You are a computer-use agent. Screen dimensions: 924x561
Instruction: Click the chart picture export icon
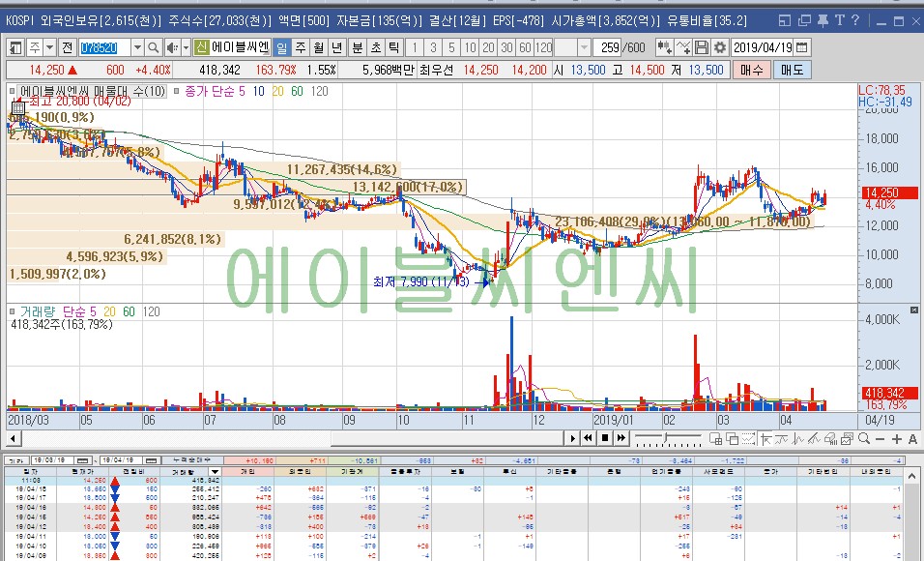click(x=847, y=438)
